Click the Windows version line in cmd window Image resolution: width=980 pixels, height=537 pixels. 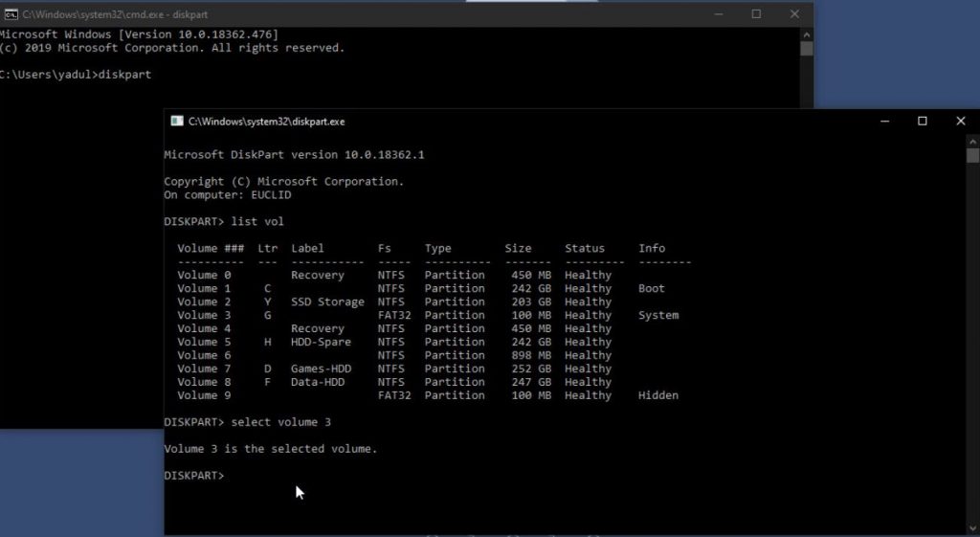point(139,34)
